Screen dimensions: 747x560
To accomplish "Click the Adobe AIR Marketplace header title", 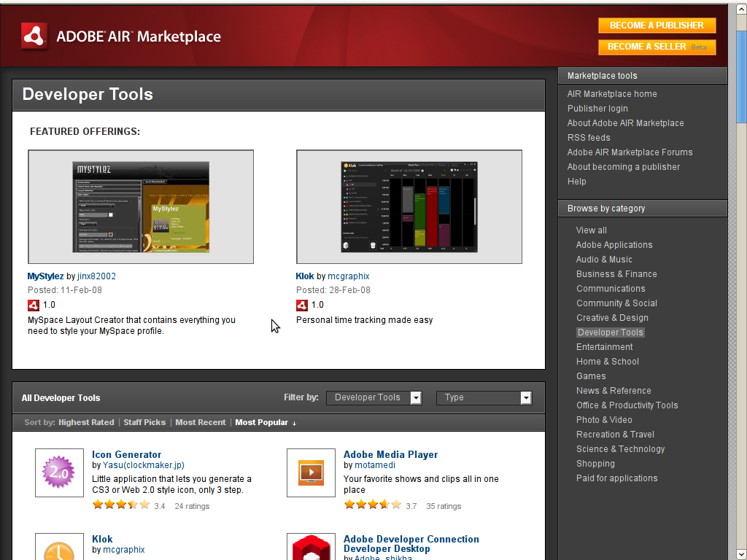I will pos(139,36).
